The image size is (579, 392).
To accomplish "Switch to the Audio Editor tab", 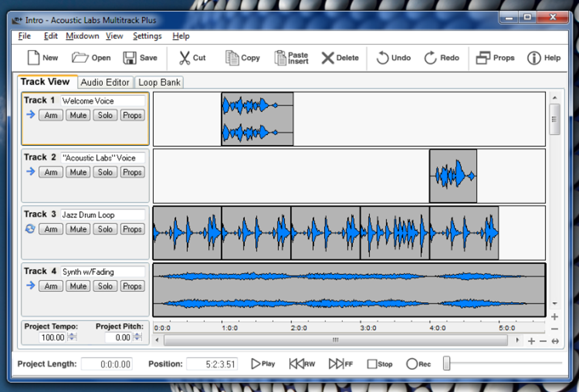I will (105, 82).
